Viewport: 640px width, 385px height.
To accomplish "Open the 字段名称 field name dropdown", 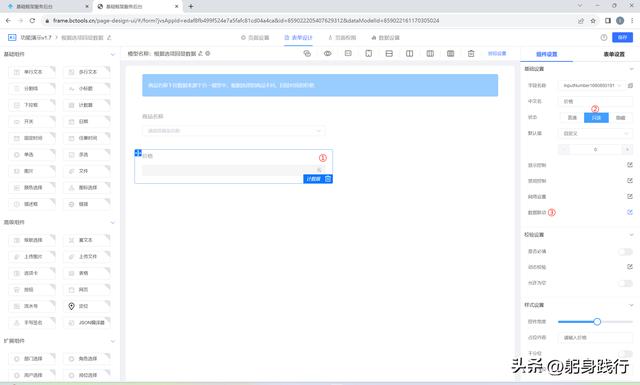I will click(591, 85).
